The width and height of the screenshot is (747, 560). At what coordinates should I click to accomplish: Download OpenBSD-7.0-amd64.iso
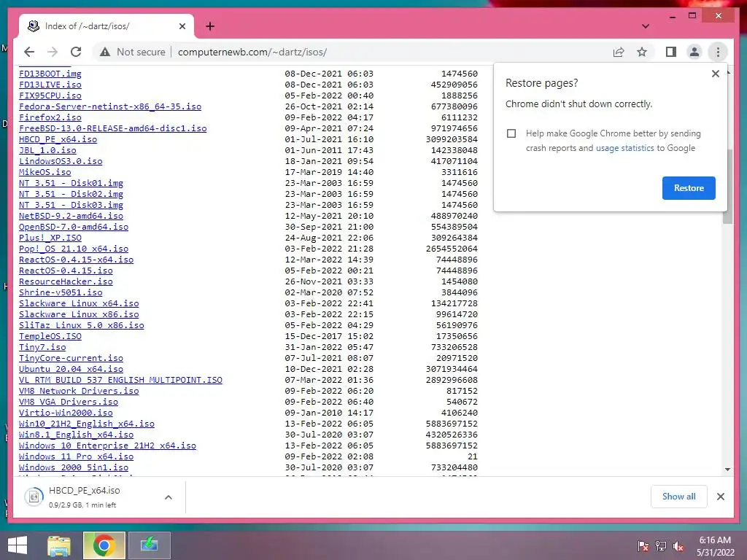point(74,227)
